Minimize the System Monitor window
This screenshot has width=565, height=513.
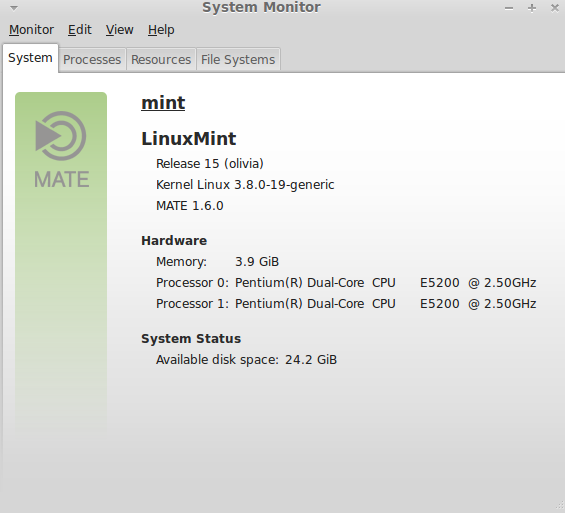509,8
